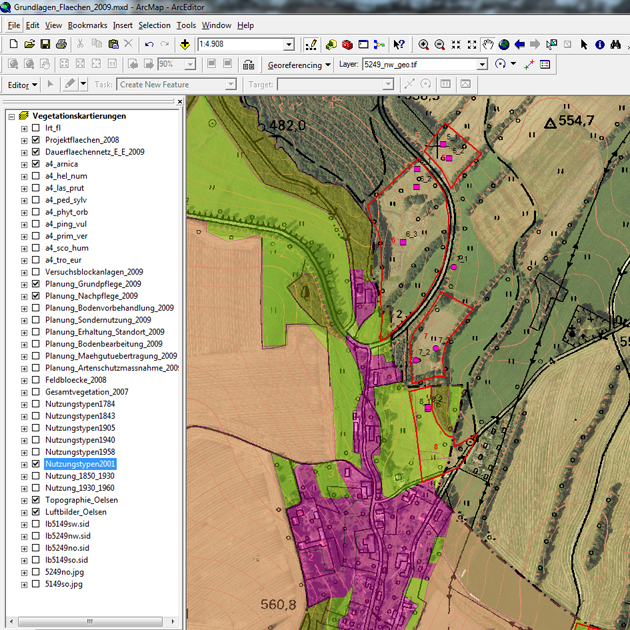Open the Bookmarks menu
The height and width of the screenshot is (630, 630).
point(88,25)
